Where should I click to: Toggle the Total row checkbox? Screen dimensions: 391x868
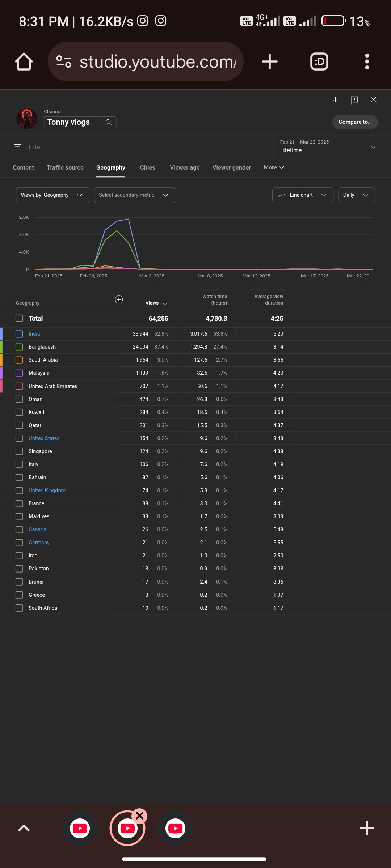pyautogui.click(x=19, y=318)
